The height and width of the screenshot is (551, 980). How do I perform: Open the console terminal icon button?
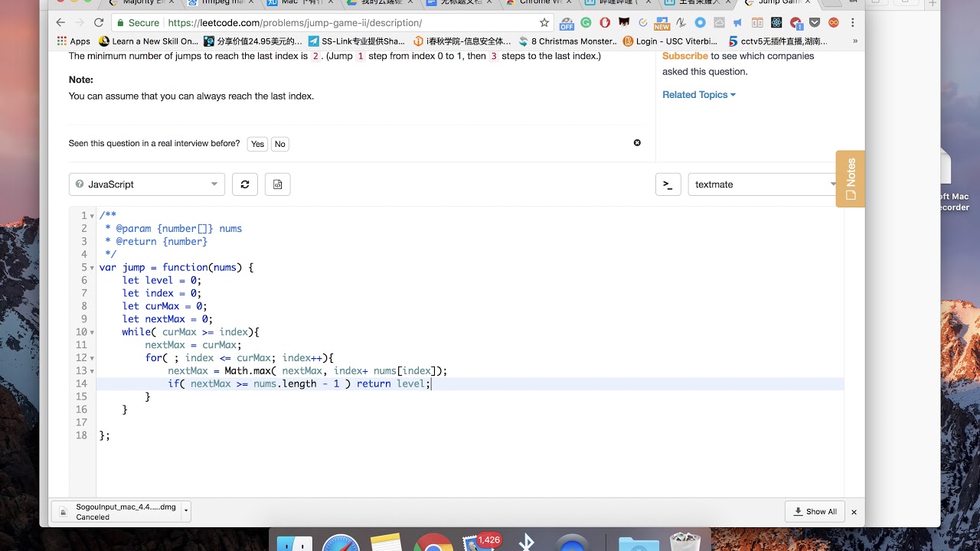668,184
